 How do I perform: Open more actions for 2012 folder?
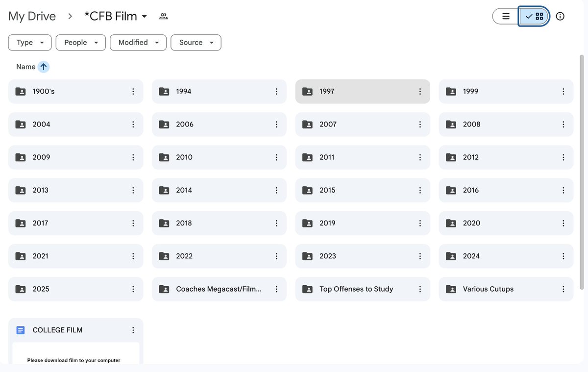(x=563, y=157)
